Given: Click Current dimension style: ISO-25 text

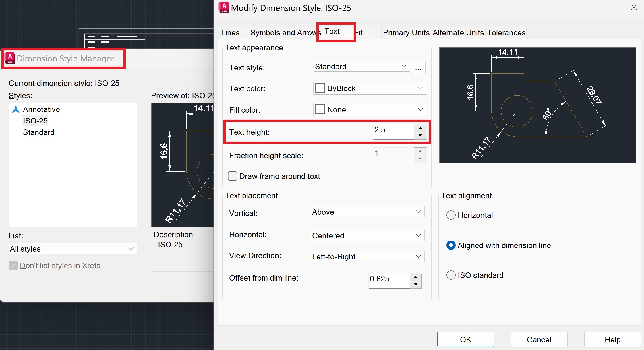Looking at the screenshot, I should [64, 83].
